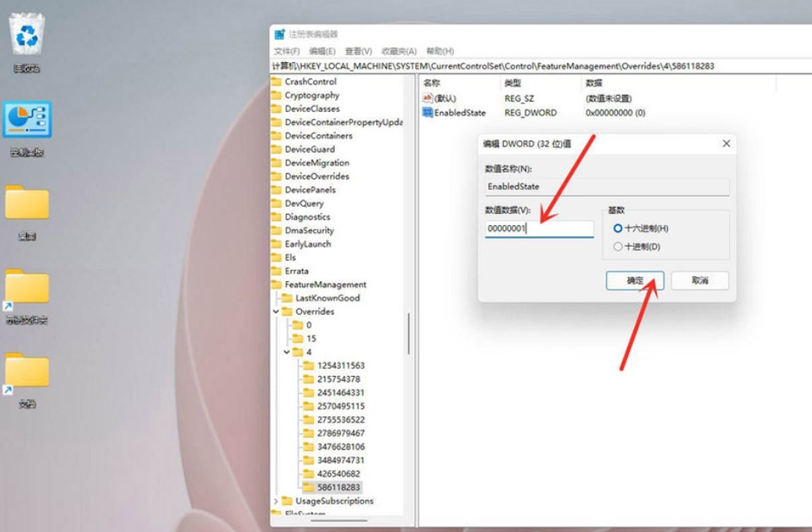Click the EnabledState DWORD value icon
Viewport: 812px width, 532px height.
(x=427, y=113)
